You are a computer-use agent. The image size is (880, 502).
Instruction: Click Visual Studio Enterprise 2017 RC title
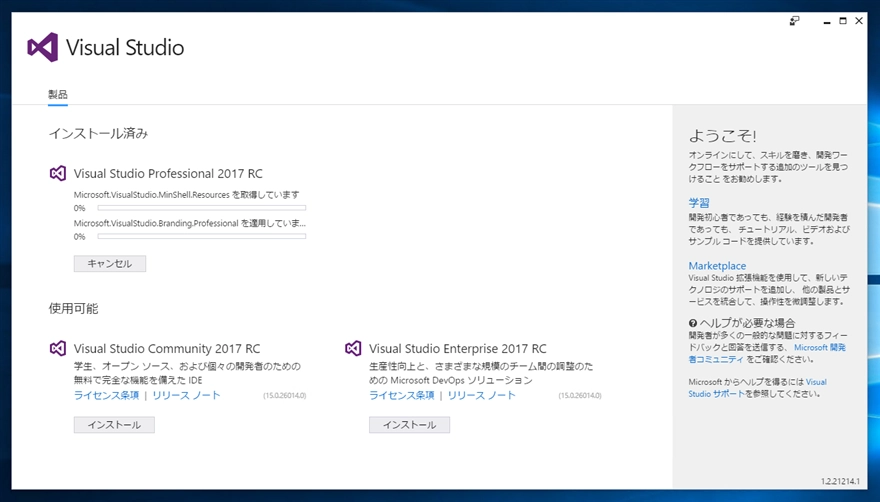point(457,349)
